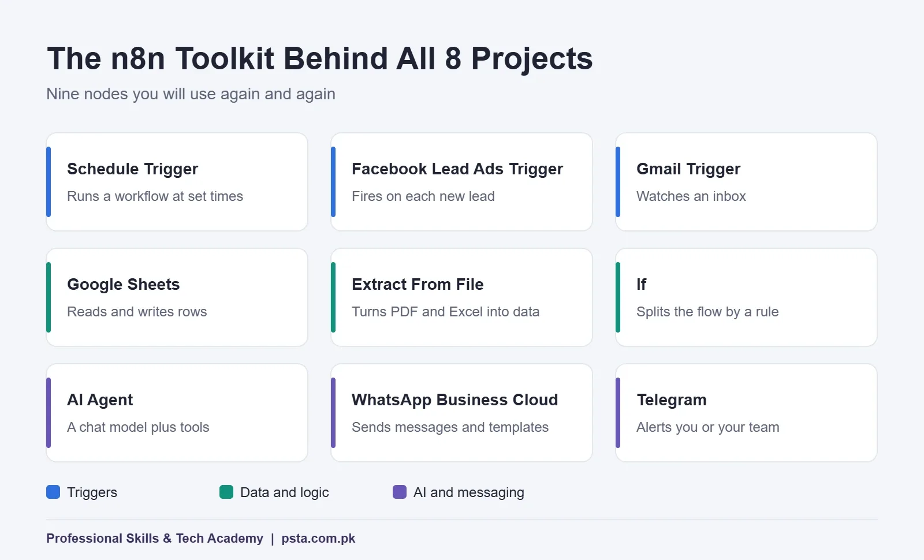Screen dimensions: 924x560
Task: Open the Facebook Lead Ads Trigger card
Action: (x=461, y=182)
